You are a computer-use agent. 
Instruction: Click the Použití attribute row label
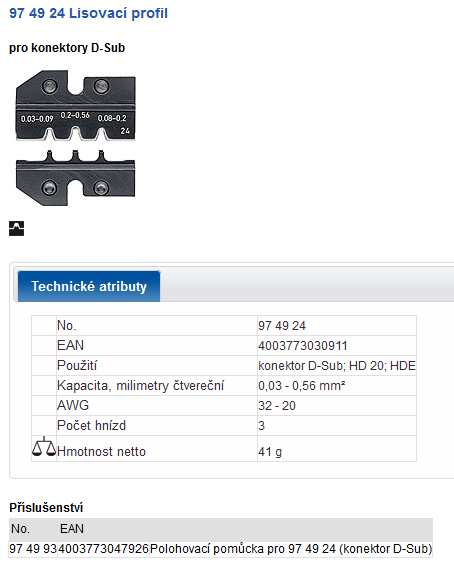click(77, 365)
